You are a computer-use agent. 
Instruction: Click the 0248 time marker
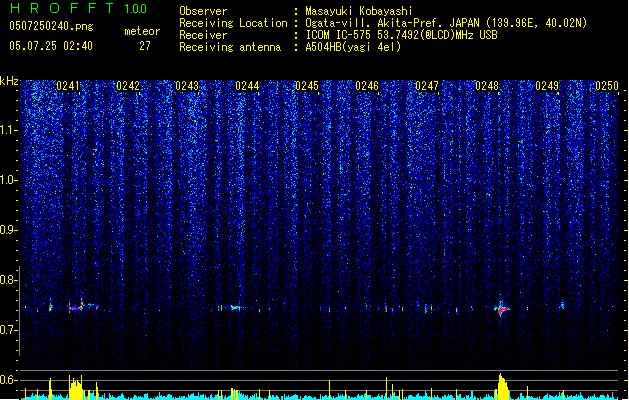coord(487,86)
